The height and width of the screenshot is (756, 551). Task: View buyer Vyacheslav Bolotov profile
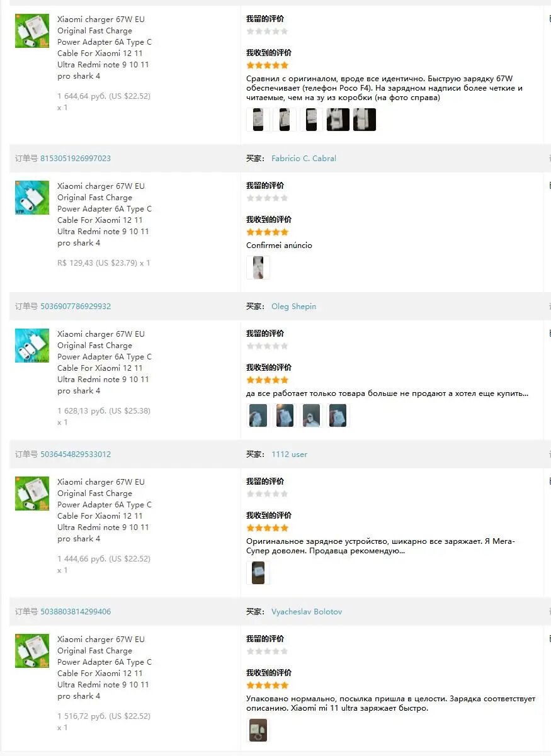[x=307, y=612]
